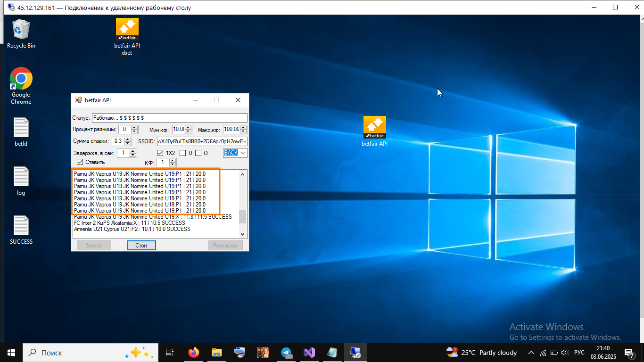Click the Windows search box Поиск

91,352
